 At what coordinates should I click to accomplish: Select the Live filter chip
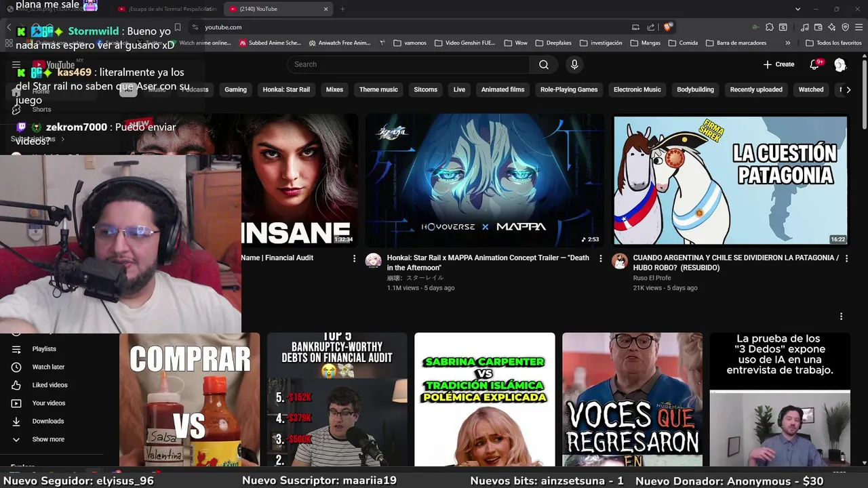pyautogui.click(x=459, y=89)
